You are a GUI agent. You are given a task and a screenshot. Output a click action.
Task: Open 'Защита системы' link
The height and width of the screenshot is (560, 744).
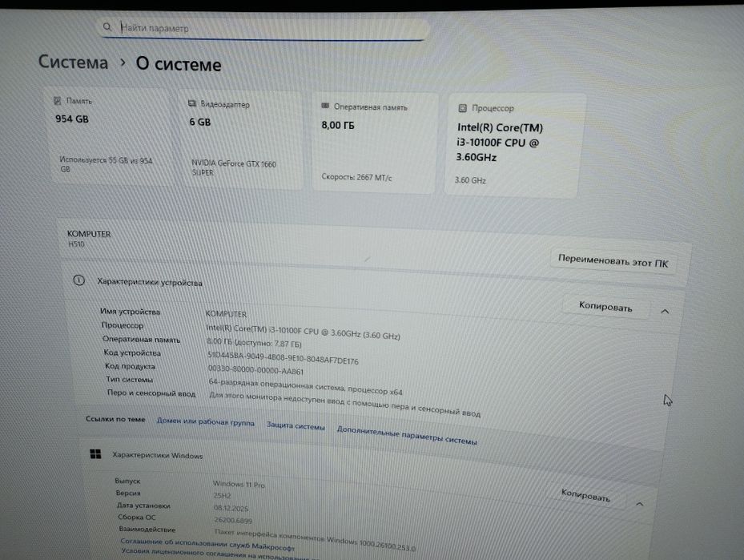click(296, 425)
